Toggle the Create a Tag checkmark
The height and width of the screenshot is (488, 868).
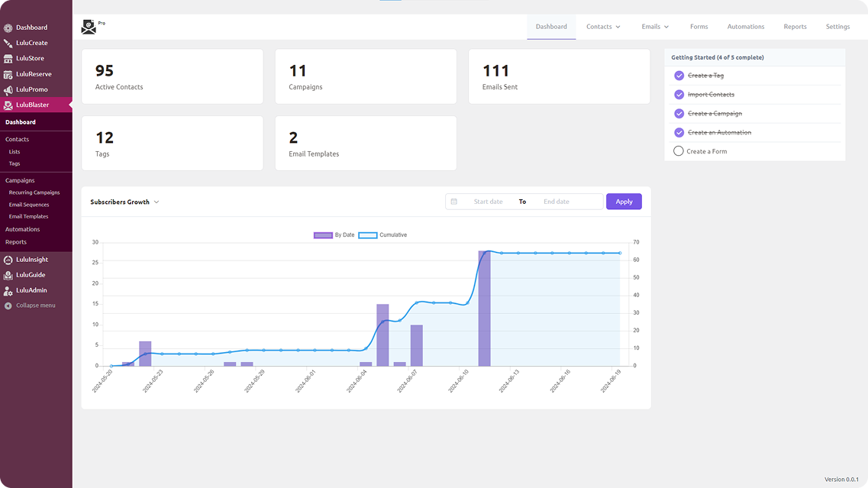click(679, 76)
